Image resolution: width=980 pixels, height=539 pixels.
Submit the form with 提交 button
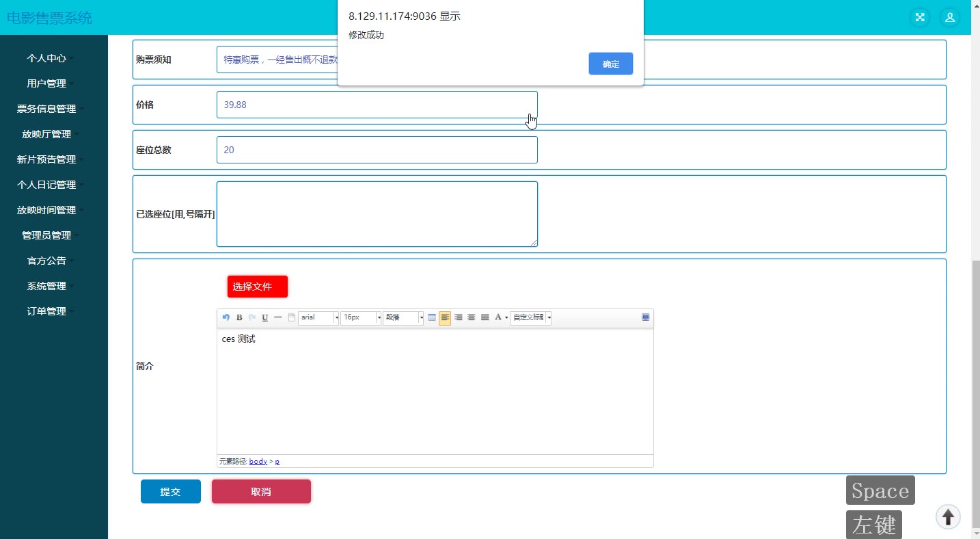(171, 491)
